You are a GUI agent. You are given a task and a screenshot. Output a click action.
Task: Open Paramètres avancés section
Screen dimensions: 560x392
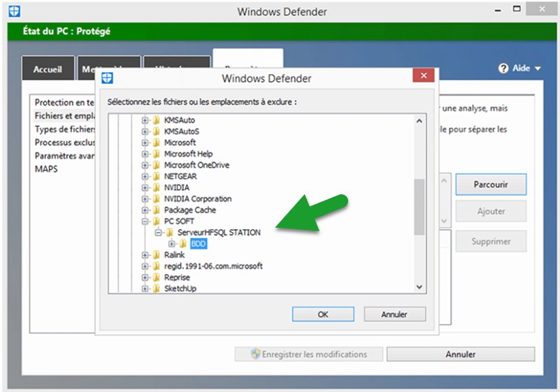point(64,156)
